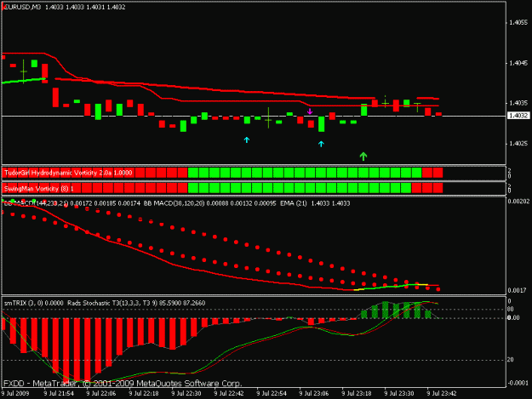Click the 9 Jul 22:06 time label
This screenshot has width=532, height=399.
(101, 394)
